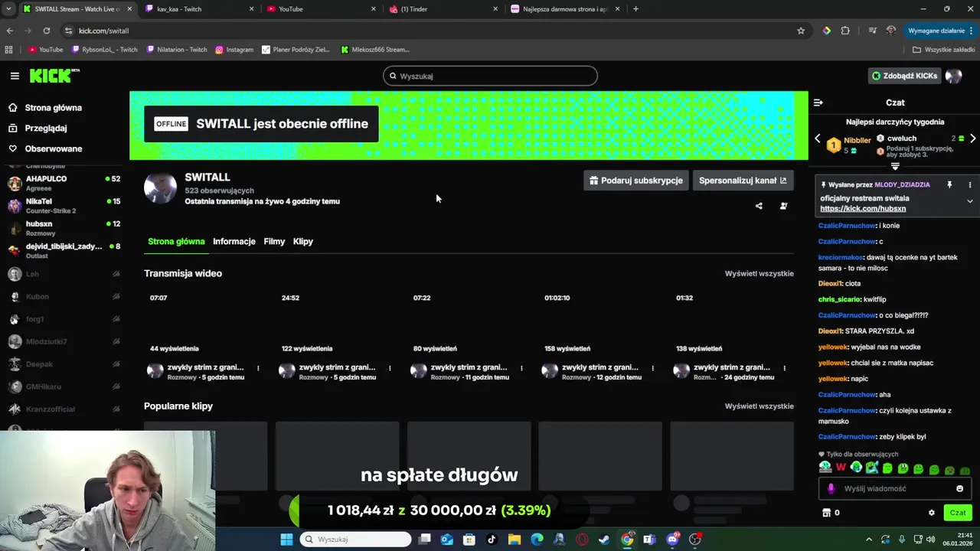Click Spersonalizuj kanał button

(743, 181)
